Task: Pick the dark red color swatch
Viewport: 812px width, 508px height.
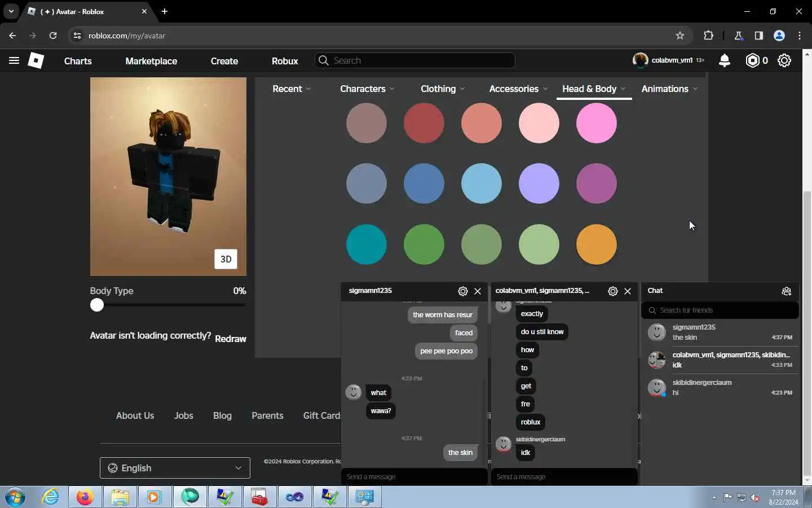Action: coord(424,123)
